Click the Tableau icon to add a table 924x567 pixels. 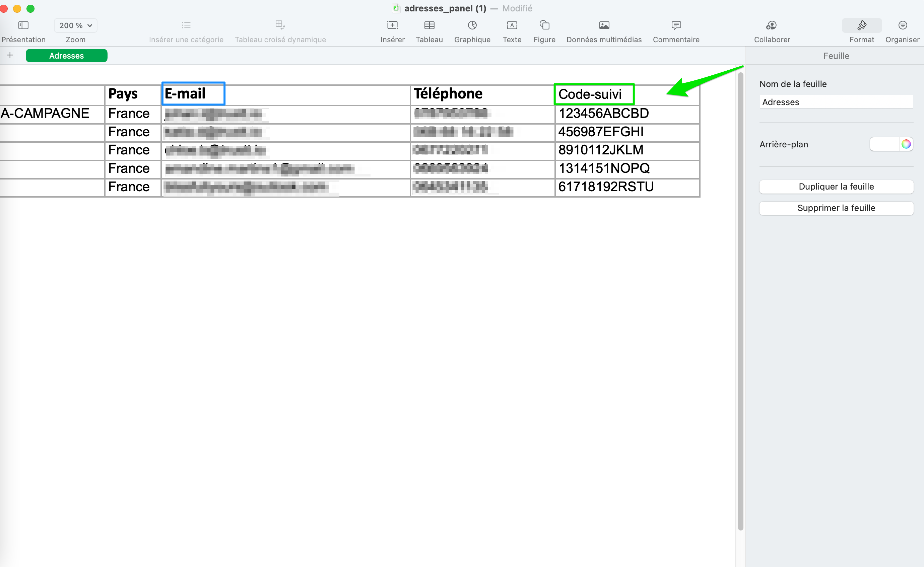point(429,25)
